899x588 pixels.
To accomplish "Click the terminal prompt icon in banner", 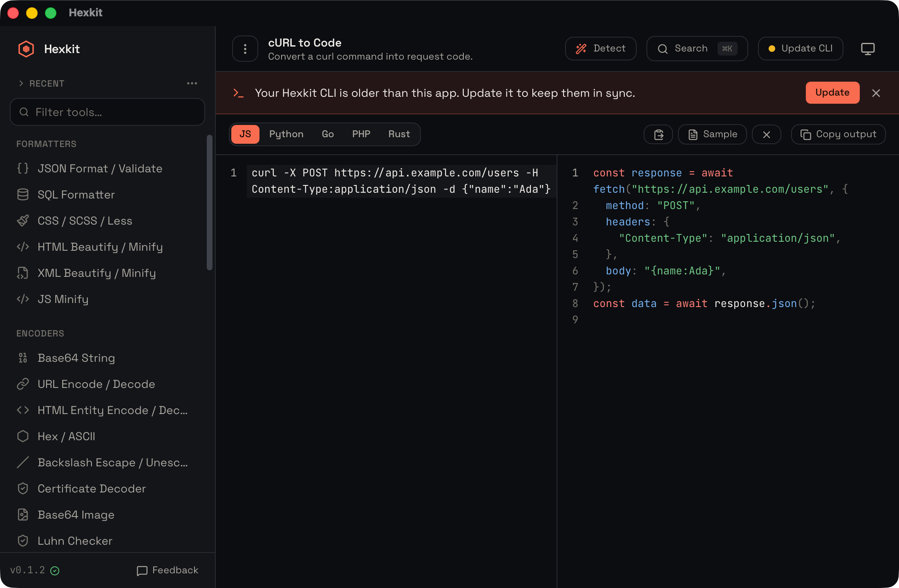I will pos(238,93).
